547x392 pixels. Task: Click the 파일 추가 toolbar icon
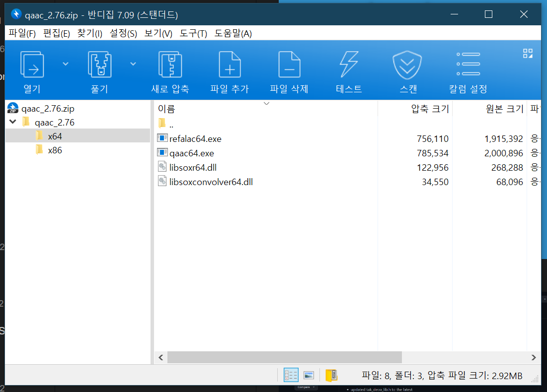[x=230, y=65]
